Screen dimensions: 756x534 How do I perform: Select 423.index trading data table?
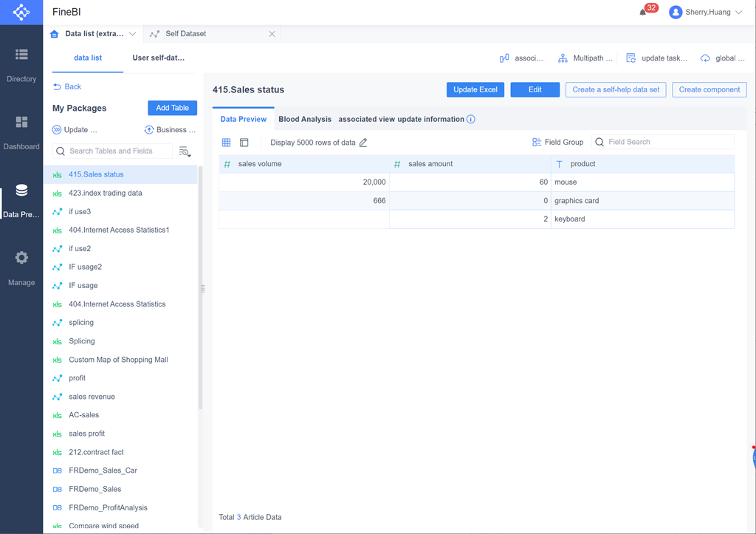pos(120,193)
